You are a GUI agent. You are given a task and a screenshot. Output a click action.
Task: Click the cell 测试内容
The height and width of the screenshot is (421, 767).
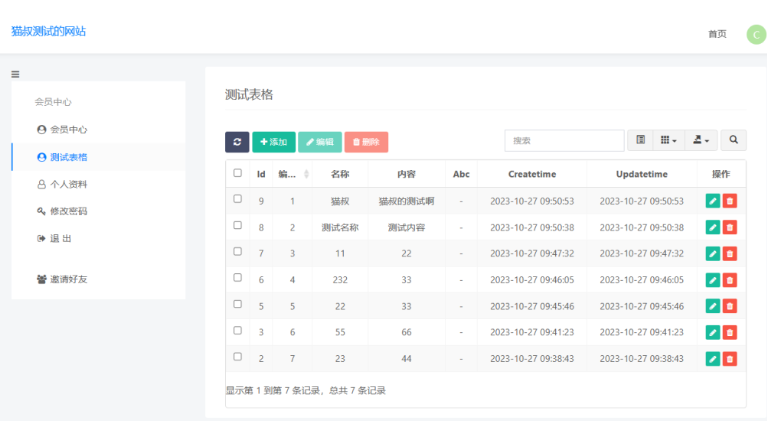coord(406,227)
